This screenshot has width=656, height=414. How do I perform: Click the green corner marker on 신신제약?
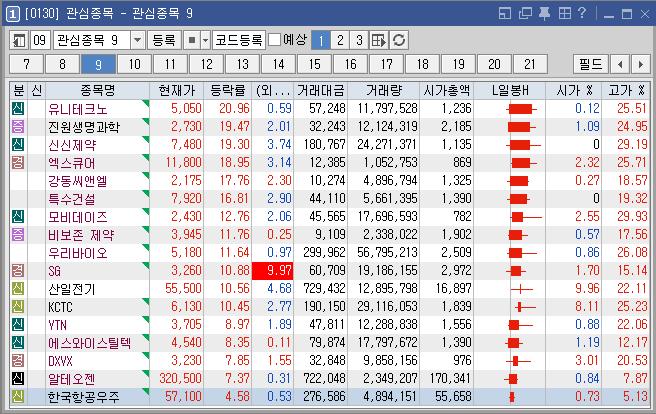(146, 139)
